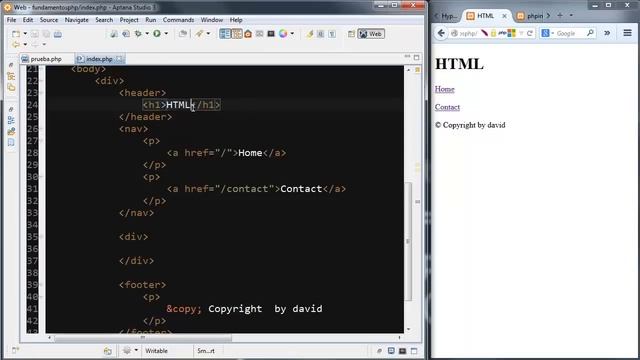Click Writable status bar entry

156,351
